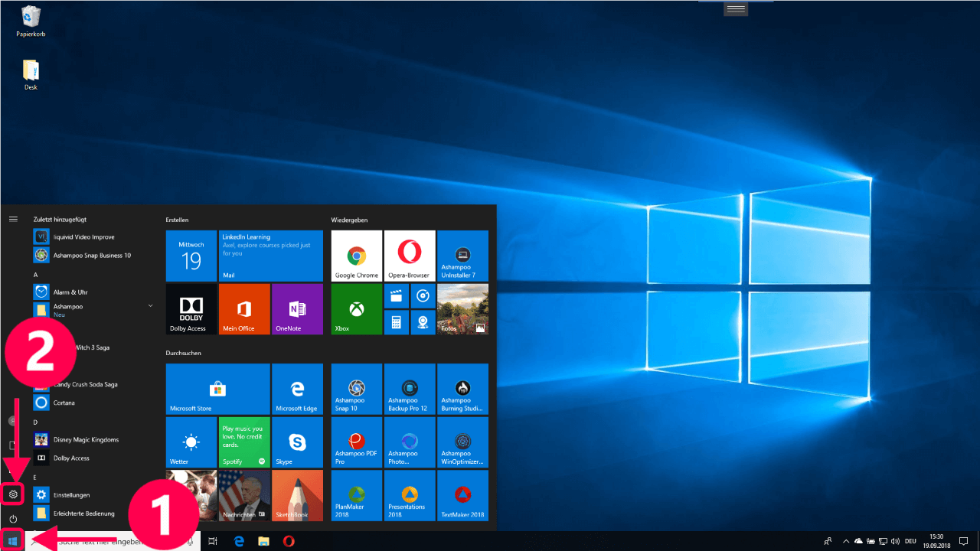Viewport: 980px width, 551px height.
Task: Open the Mein Office tile
Action: click(x=244, y=309)
